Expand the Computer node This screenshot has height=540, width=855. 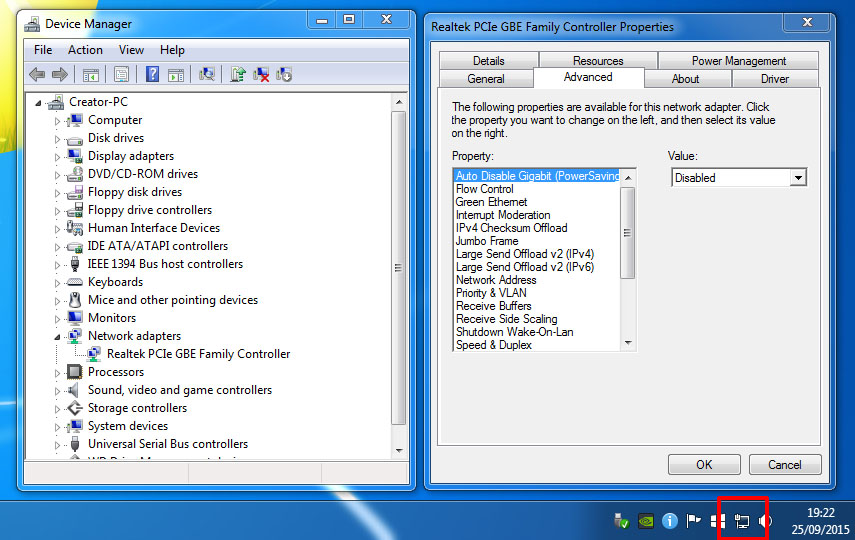[x=57, y=121]
